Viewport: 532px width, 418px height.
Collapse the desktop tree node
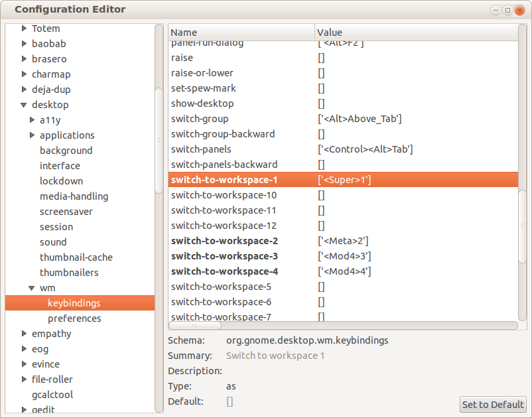coord(25,105)
